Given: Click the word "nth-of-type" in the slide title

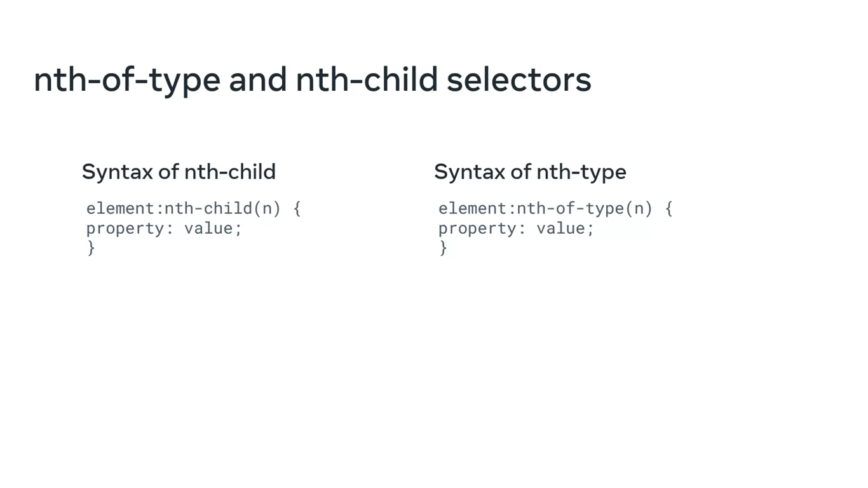Looking at the screenshot, I should (126, 80).
